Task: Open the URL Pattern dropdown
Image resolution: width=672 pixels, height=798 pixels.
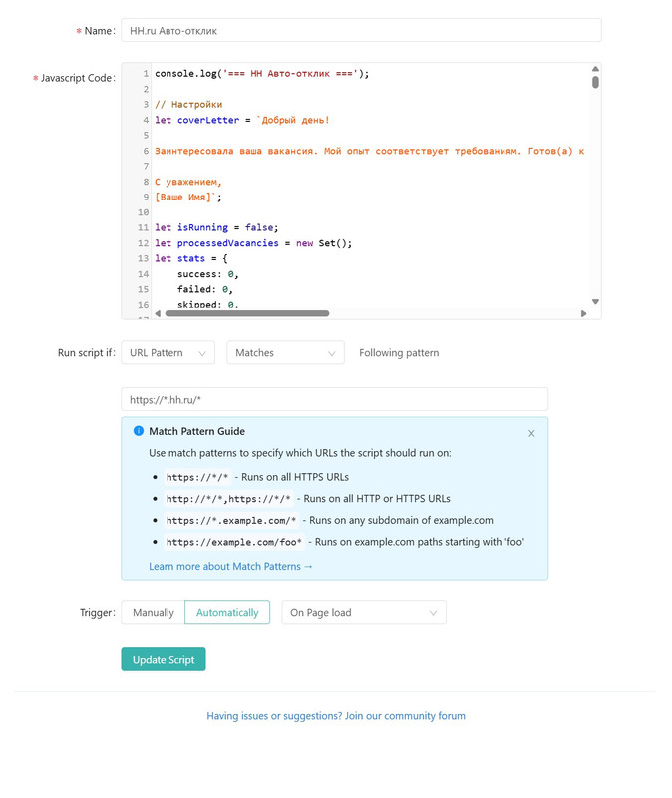Action: (x=168, y=353)
